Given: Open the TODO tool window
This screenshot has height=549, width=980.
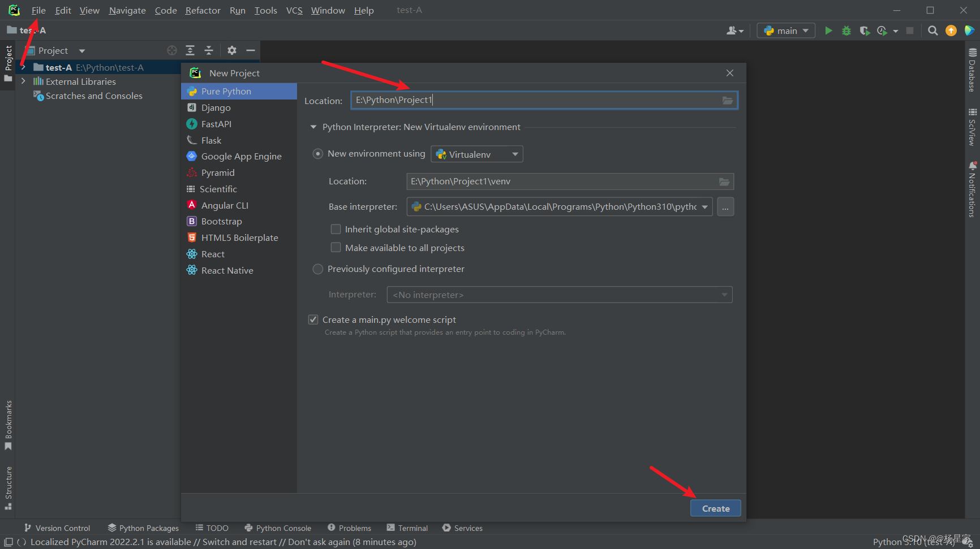Looking at the screenshot, I should 212,528.
